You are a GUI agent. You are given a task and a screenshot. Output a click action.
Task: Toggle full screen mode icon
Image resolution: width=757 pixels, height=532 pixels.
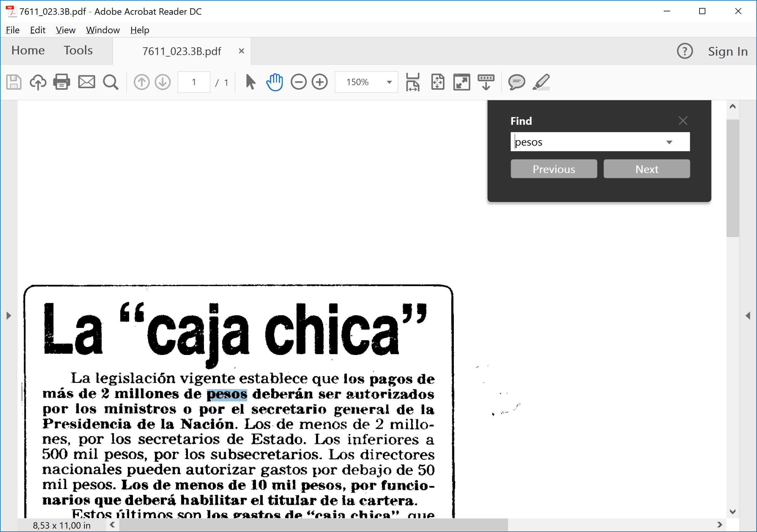click(x=461, y=82)
